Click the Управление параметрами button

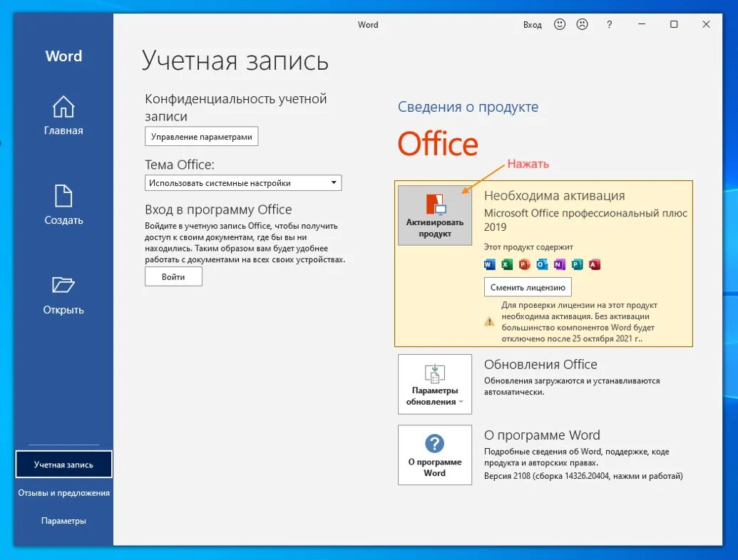tap(202, 136)
